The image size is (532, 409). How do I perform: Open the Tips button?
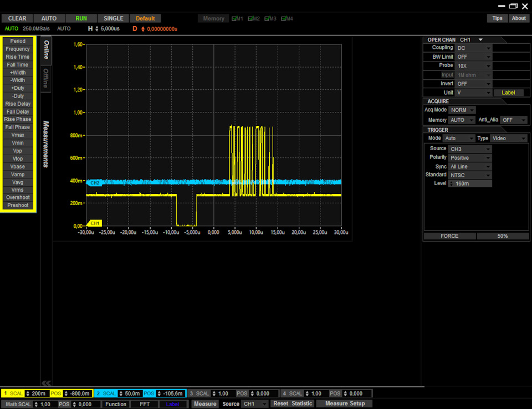pos(498,18)
